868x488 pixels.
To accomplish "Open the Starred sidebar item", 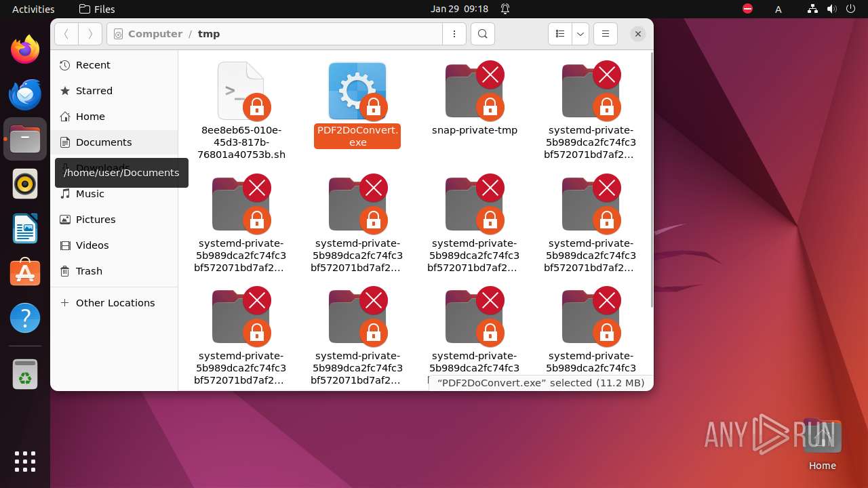I will point(114,91).
